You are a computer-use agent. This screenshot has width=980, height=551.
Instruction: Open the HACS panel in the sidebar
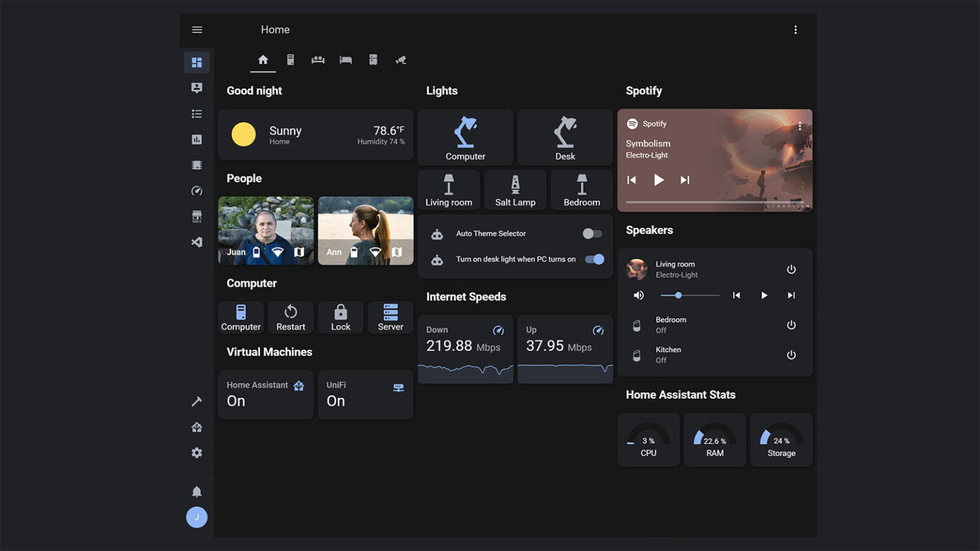(197, 216)
